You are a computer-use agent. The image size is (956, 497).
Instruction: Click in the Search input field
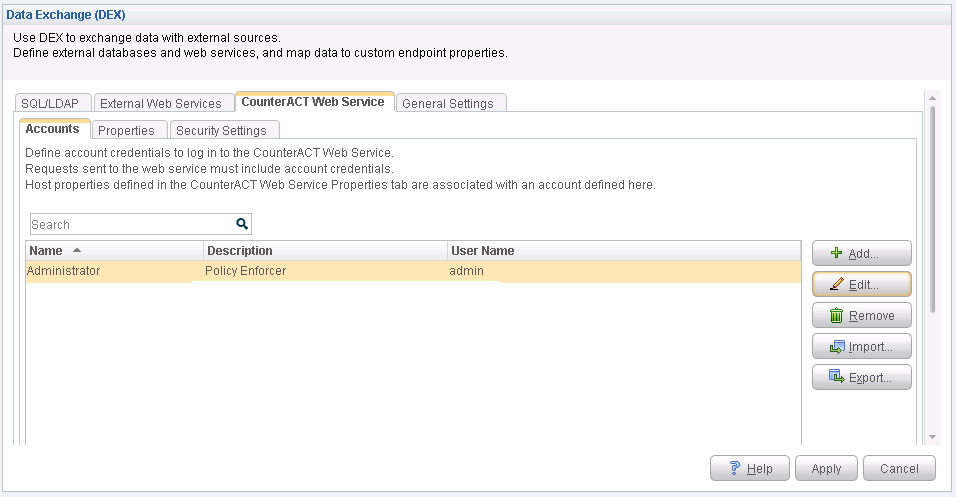click(130, 224)
